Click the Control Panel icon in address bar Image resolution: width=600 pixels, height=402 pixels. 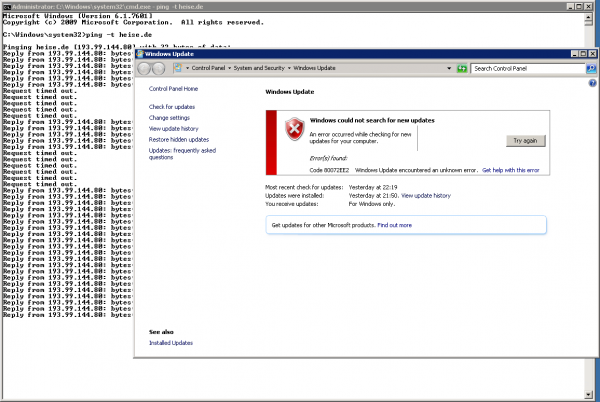(178, 68)
